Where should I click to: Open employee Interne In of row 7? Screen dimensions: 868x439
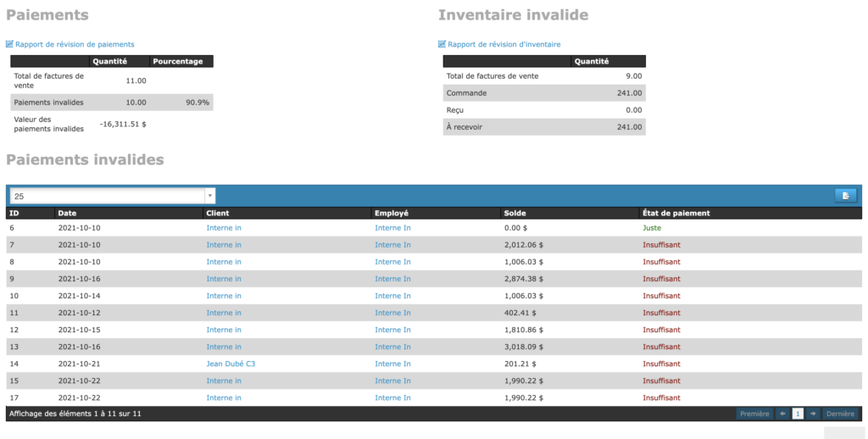pyautogui.click(x=392, y=245)
